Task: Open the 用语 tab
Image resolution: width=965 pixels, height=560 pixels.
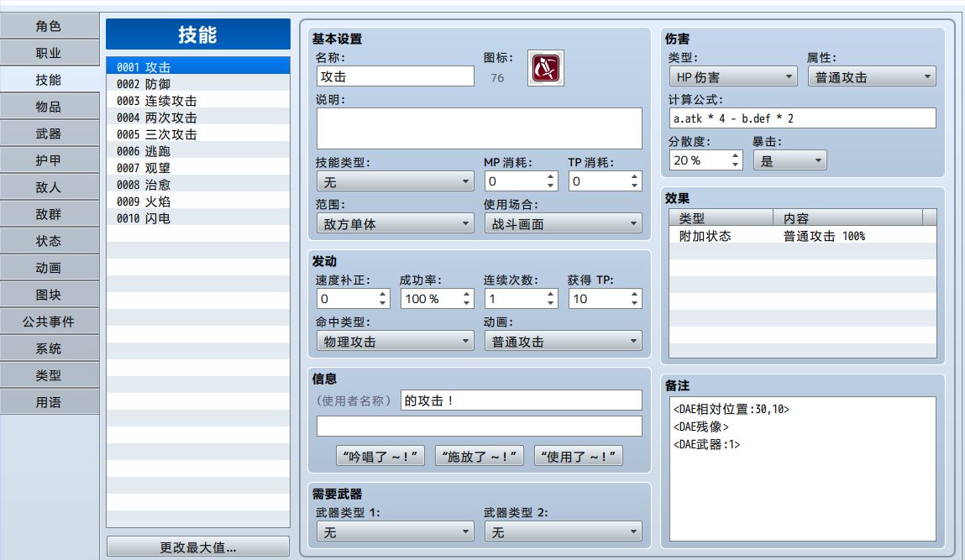Action: (50, 402)
